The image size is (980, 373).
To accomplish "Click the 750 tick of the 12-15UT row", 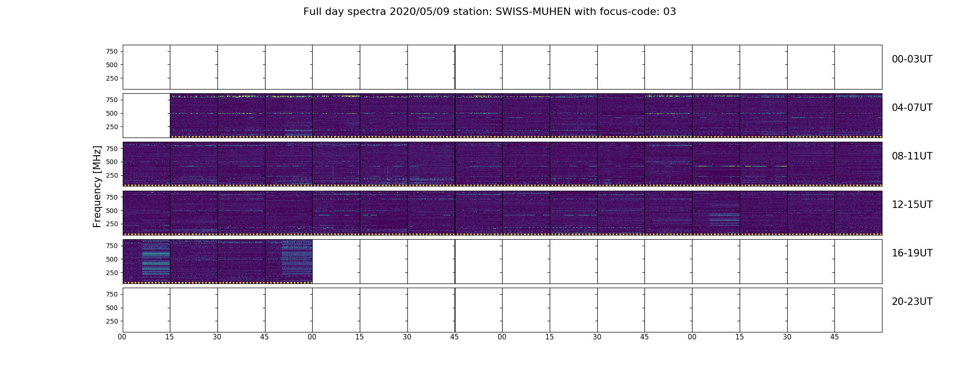I will click(x=112, y=197).
